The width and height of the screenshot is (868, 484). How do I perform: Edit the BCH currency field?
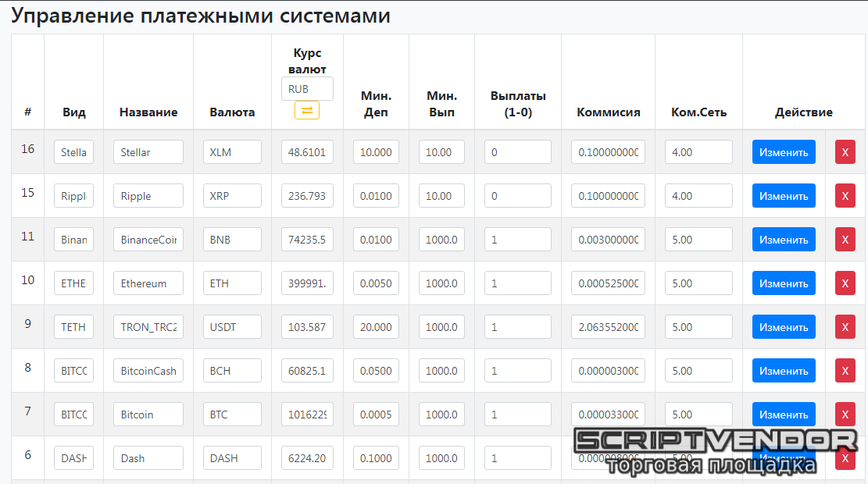(x=232, y=371)
